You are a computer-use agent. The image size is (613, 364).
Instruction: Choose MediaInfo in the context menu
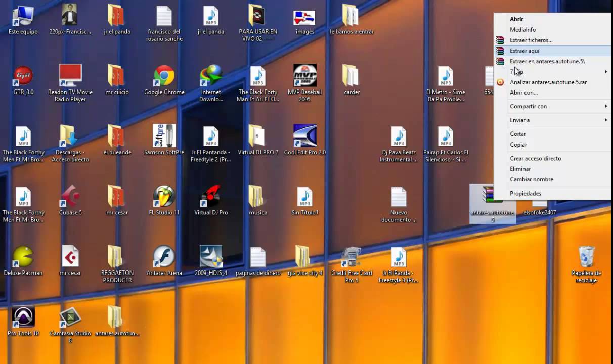[x=552, y=30]
